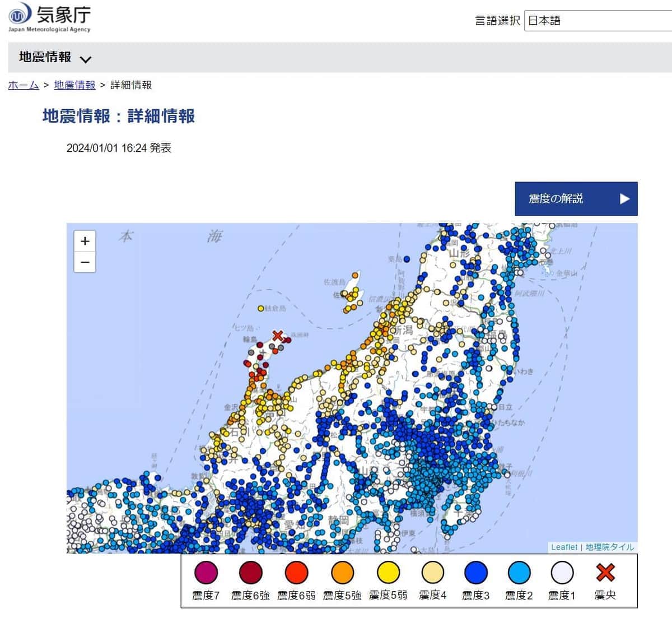Open the 地震情報 breadcrumb link

tap(74, 85)
